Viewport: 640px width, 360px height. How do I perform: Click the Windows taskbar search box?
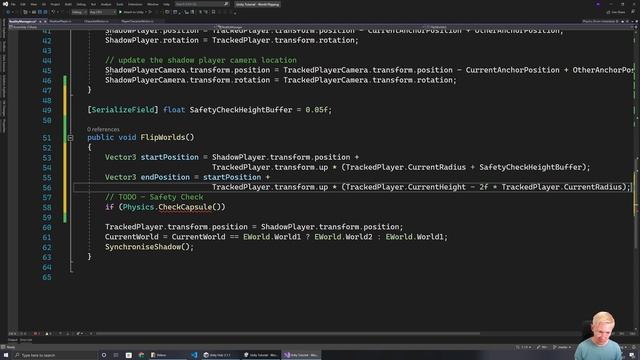pyautogui.click(x=55, y=355)
